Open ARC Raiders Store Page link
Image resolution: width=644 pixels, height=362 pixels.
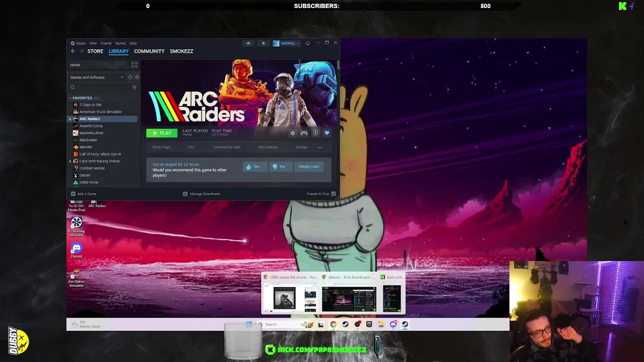(161, 147)
